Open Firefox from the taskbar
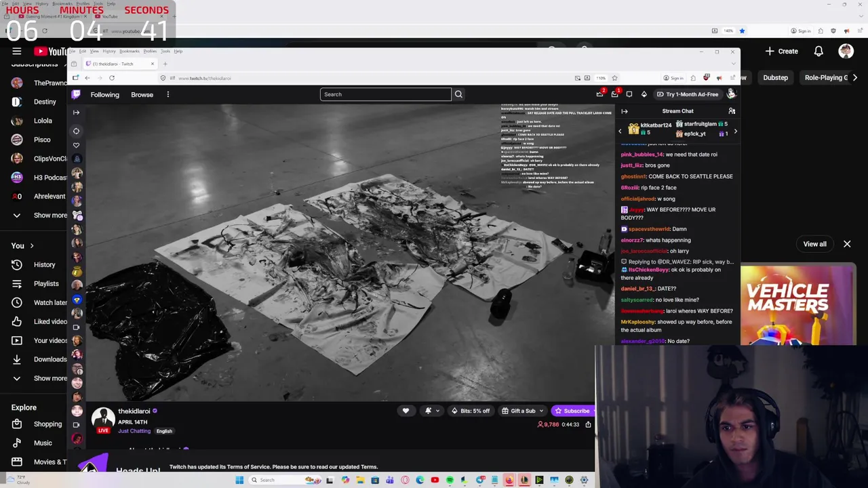Image resolution: width=868 pixels, height=488 pixels. 509,480
